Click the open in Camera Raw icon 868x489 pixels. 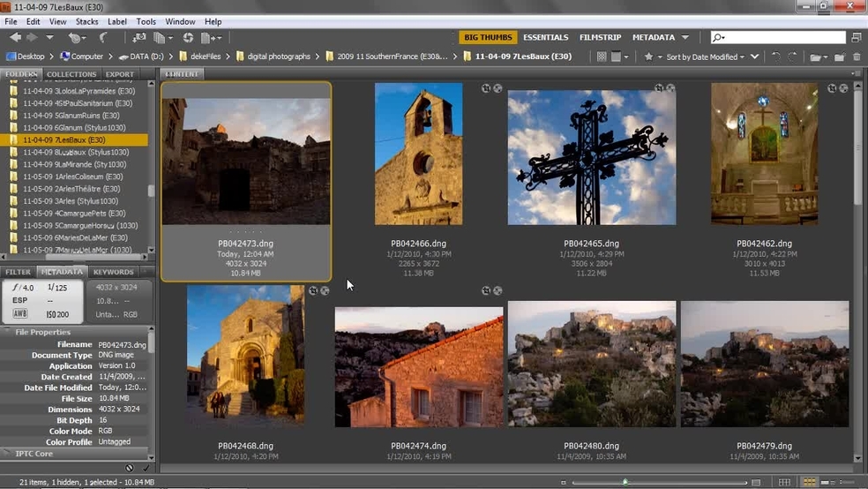click(188, 38)
